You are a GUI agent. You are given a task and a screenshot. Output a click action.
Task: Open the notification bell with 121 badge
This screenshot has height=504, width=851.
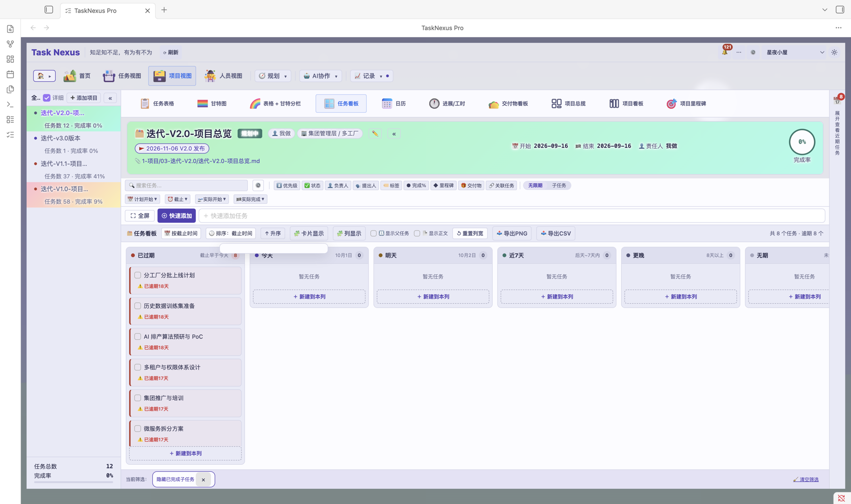point(725,52)
